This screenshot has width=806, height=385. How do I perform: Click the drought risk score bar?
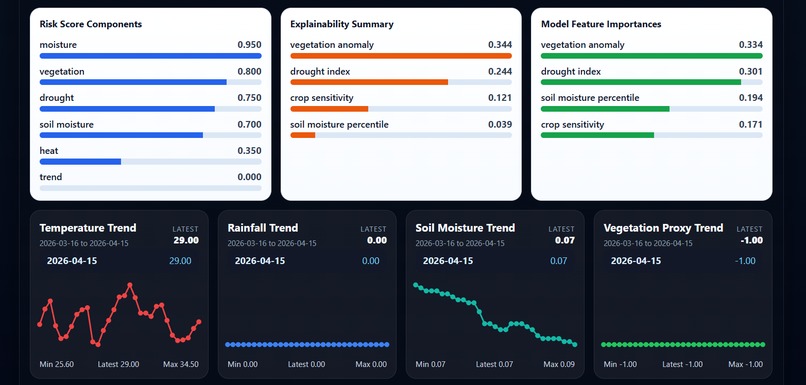[x=150, y=108]
